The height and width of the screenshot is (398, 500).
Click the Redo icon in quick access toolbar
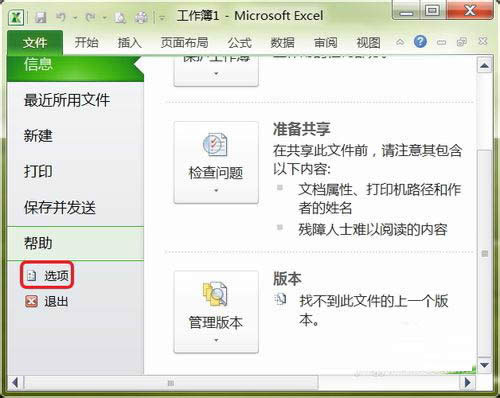(x=90, y=16)
